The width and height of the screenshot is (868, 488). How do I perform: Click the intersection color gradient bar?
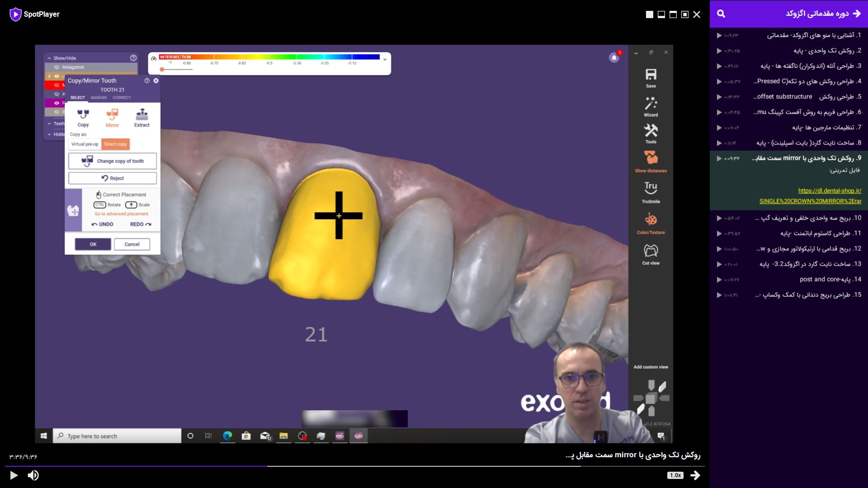269,57
